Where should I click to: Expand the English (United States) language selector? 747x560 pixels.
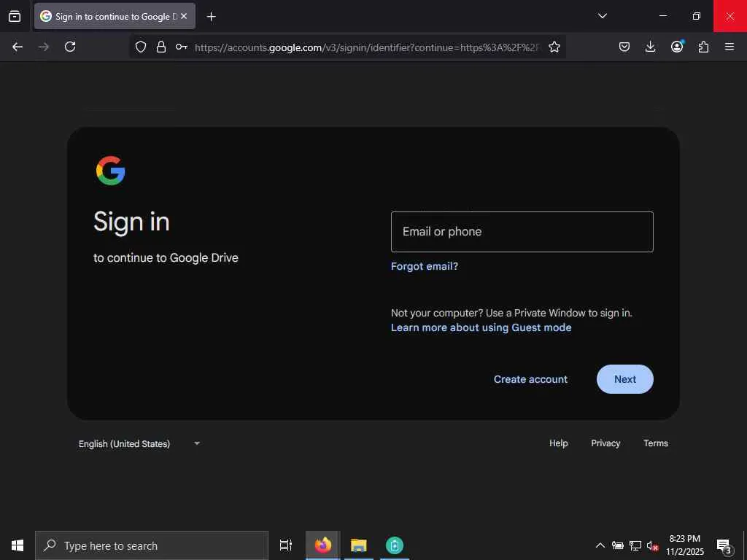139,444
